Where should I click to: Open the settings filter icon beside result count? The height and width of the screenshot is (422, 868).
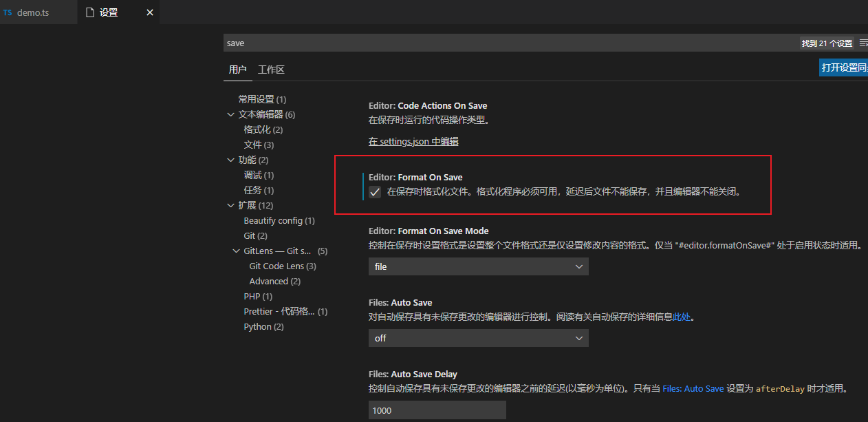click(863, 43)
